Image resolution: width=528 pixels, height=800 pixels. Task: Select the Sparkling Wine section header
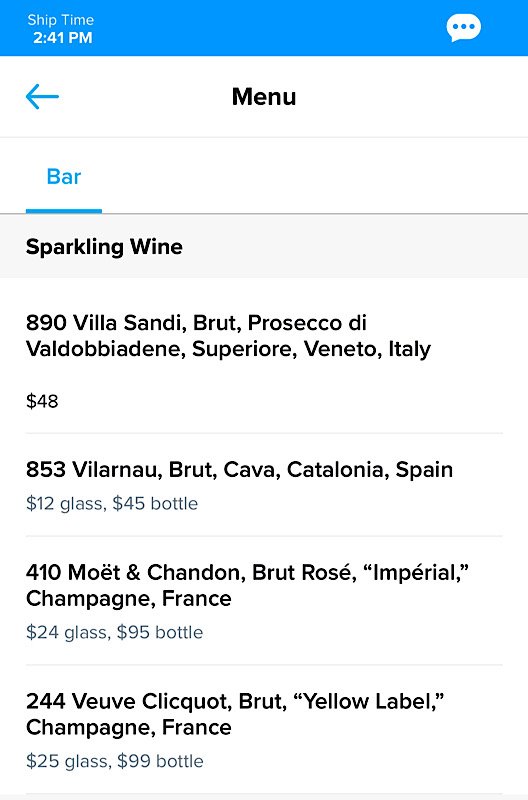[x=264, y=246]
